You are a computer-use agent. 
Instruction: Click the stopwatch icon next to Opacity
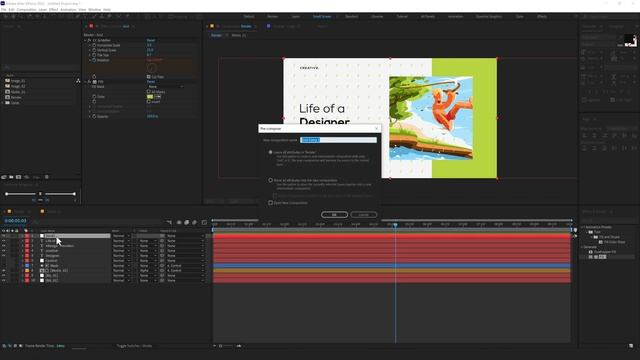tap(94, 116)
